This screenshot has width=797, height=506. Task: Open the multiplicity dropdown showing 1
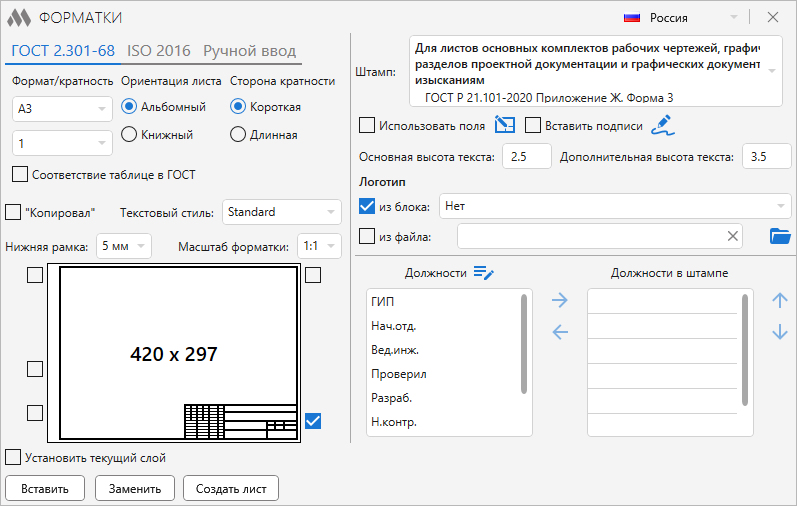(62, 143)
